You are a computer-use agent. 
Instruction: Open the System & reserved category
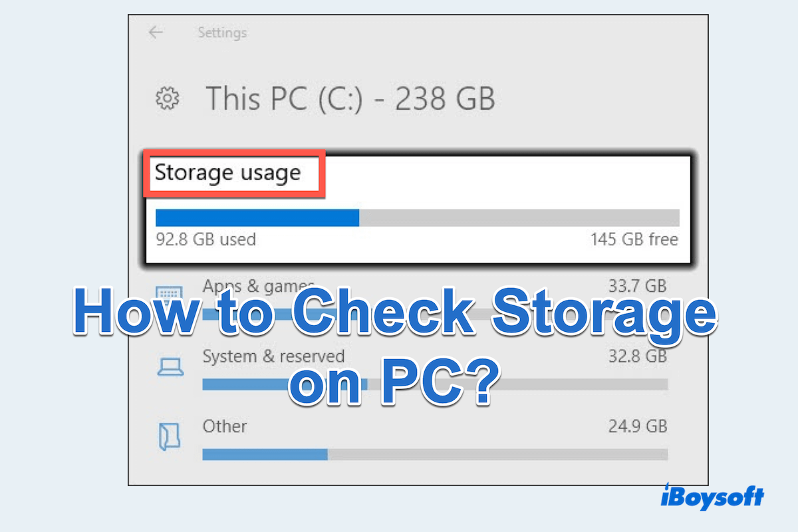coord(273,356)
